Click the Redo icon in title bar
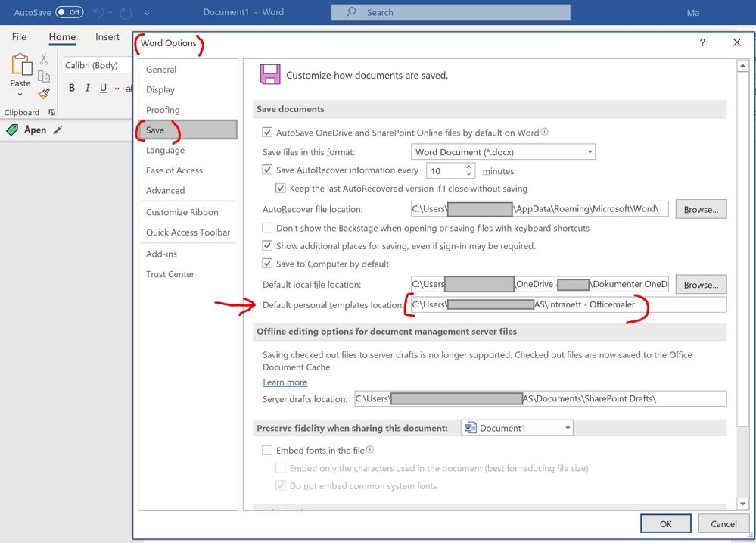Image resolution: width=756 pixels, height=543 pixels. (x=126, y=13)
